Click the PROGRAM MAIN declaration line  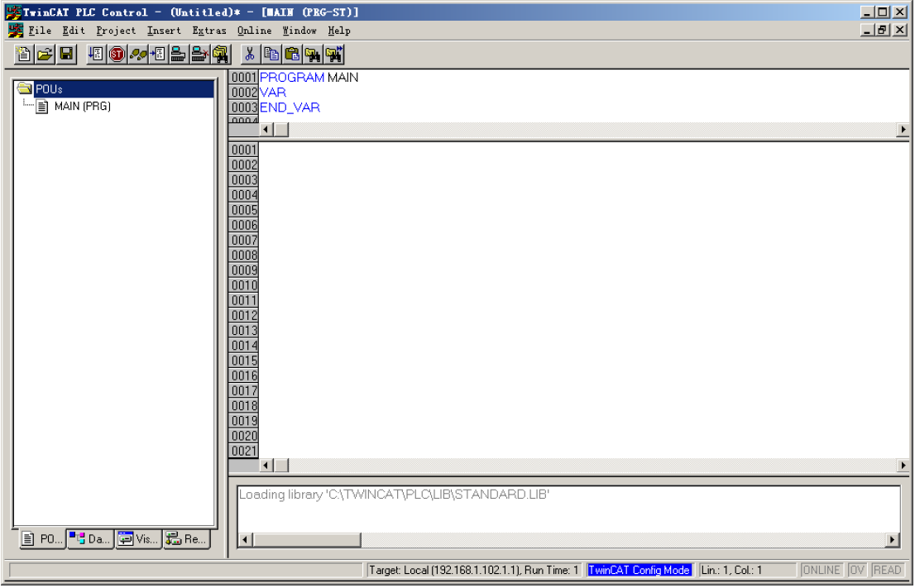pyautogui.click(x=309, y=77)
